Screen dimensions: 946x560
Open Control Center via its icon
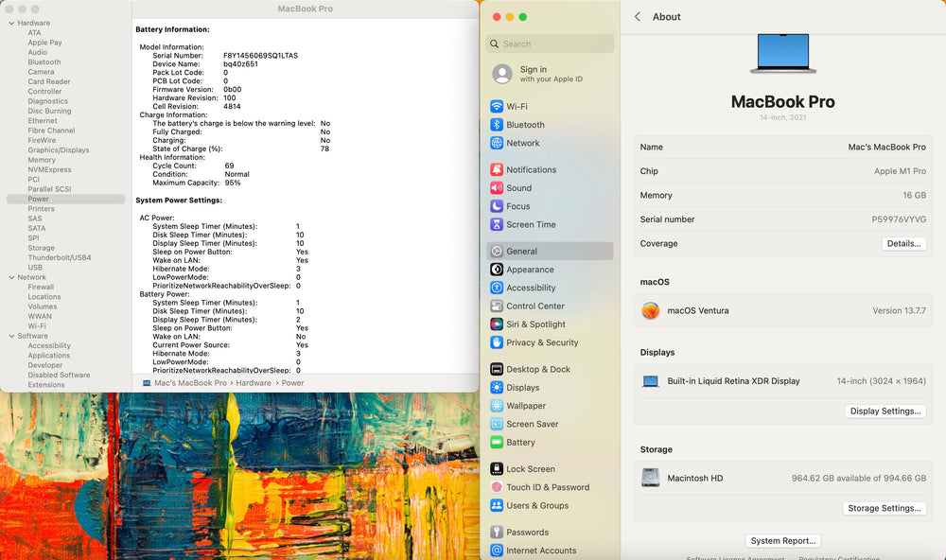coord(497,306)
